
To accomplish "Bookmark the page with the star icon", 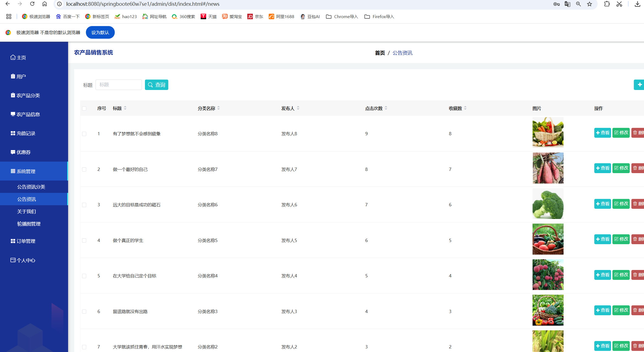I will click(x=589, y=4).
